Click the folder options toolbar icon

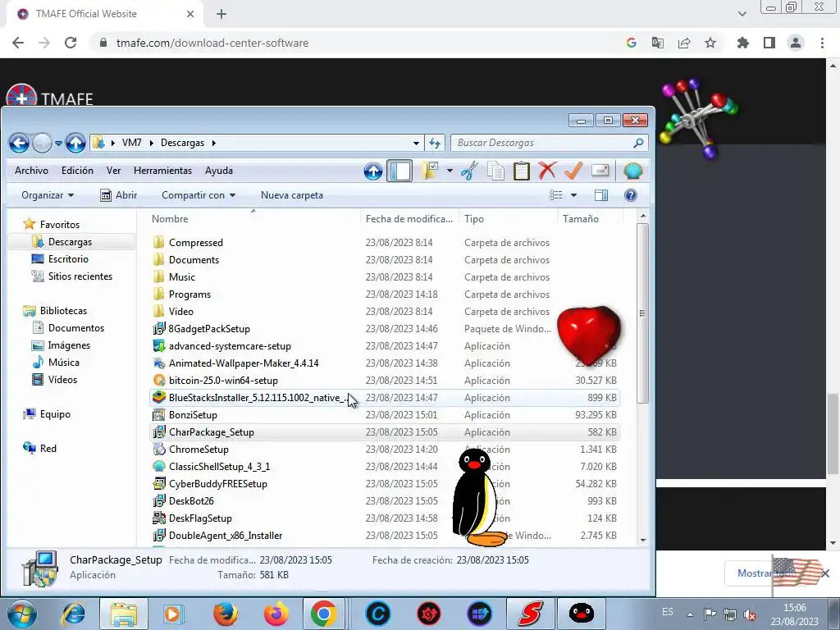430,171
